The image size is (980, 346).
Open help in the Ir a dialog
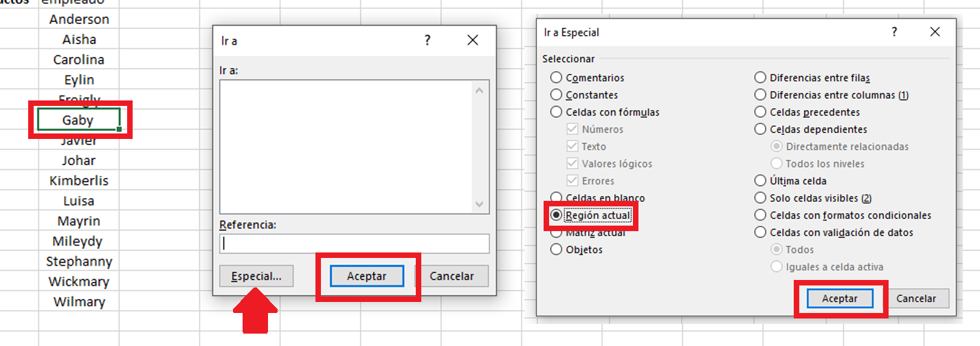click(427, 41)
